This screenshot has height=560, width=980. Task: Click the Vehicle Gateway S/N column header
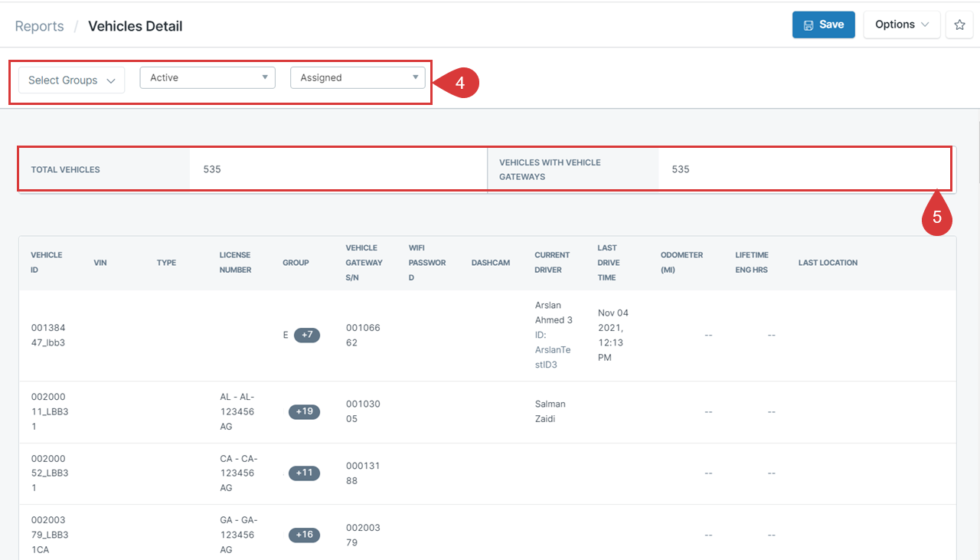[364, 262]
